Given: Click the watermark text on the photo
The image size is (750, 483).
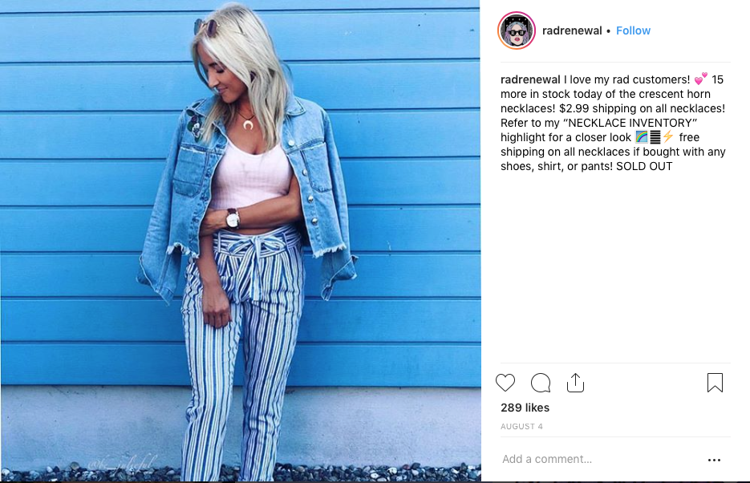Looking at the screenshot, I should click(x=122, y=462).
